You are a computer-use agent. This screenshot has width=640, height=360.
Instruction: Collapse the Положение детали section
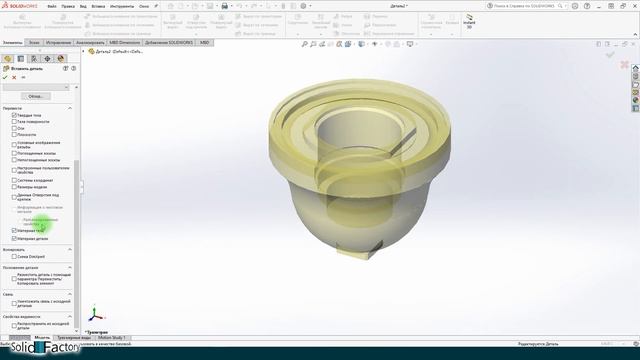(x=70, y=267)
